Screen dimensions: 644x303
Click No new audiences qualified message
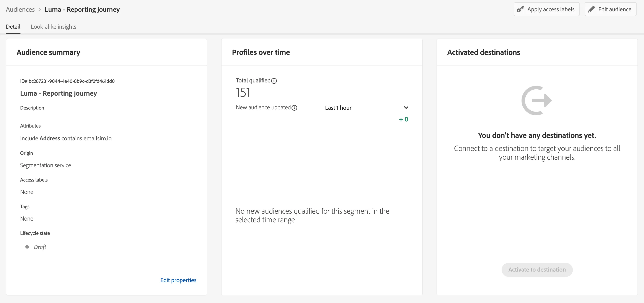point(312,215)
